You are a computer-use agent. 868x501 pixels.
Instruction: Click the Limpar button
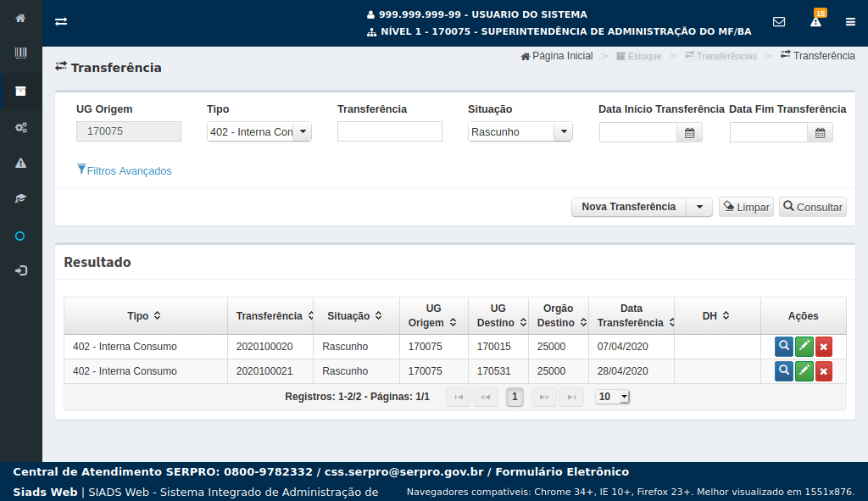(746, 207)
